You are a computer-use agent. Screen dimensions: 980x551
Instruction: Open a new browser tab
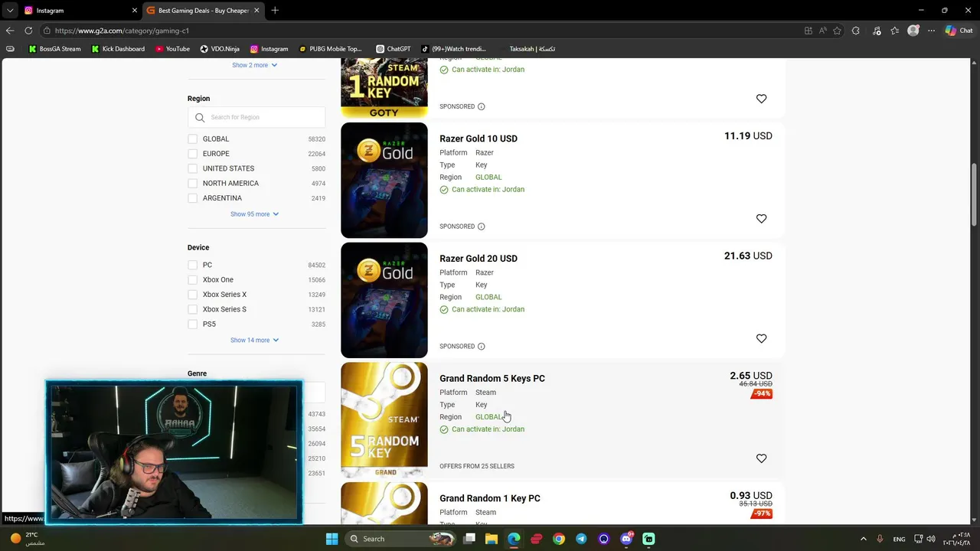(275, 11)
